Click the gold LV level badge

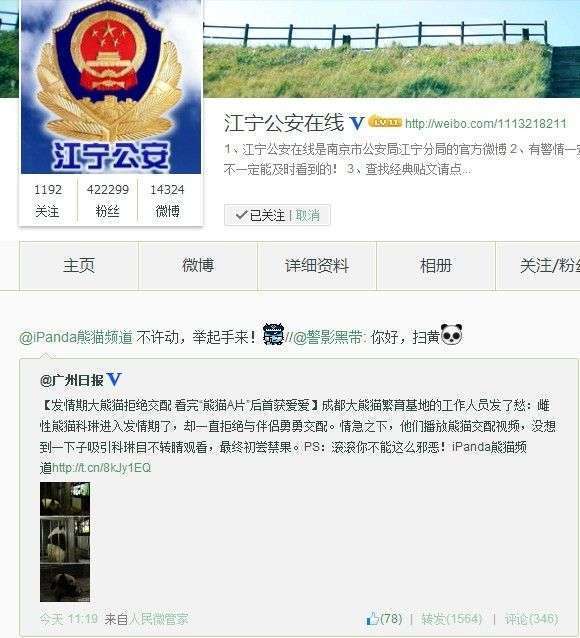pos(385,122)
